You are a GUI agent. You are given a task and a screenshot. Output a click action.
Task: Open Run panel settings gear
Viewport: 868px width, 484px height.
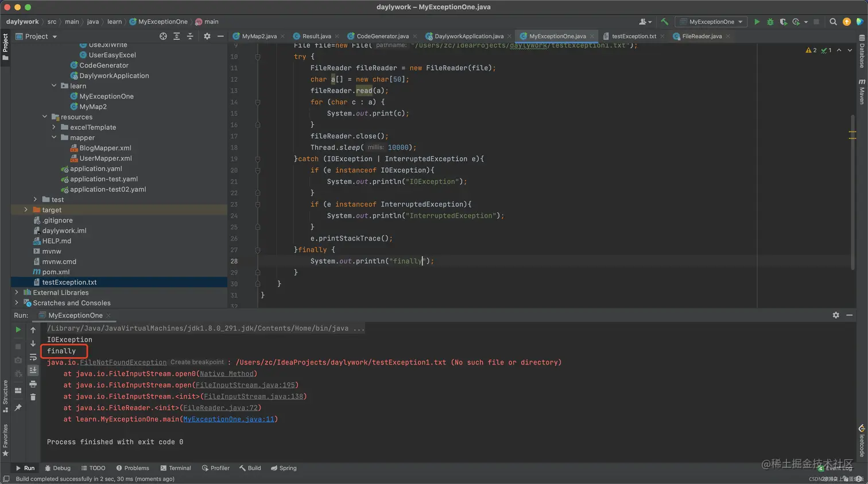point(836,315)
